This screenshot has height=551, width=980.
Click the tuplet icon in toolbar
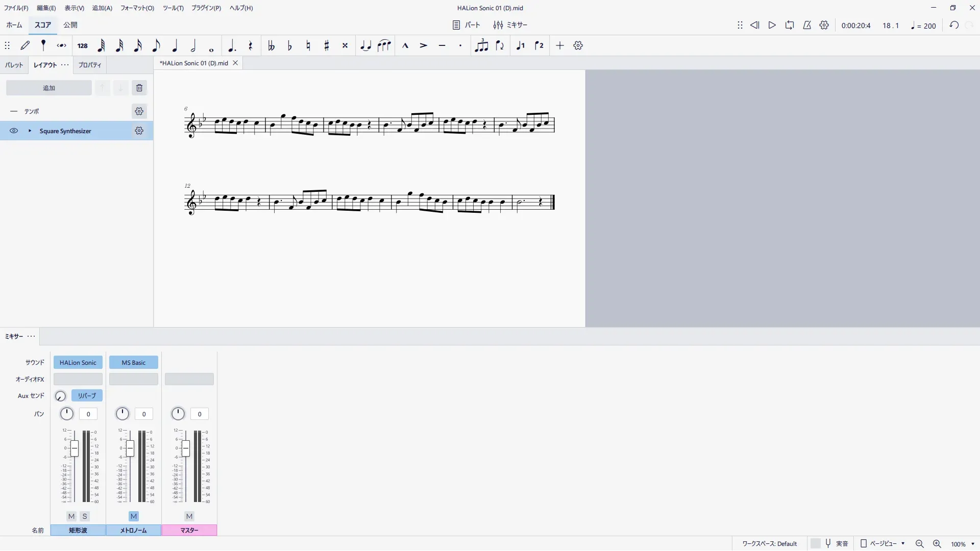point(481,46)
